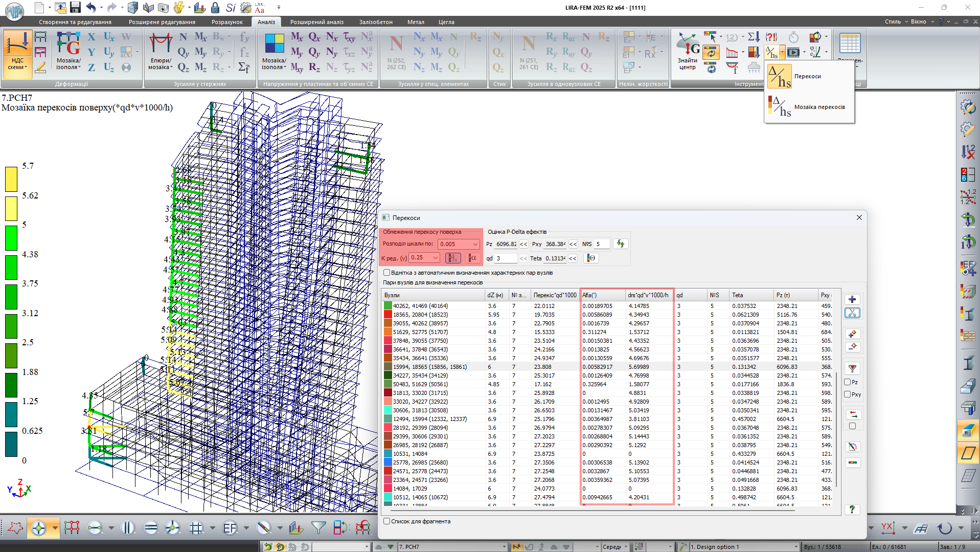Open the 7. РСН7 load case dropdown
The image size is (980, 552).
click(503, 547)
